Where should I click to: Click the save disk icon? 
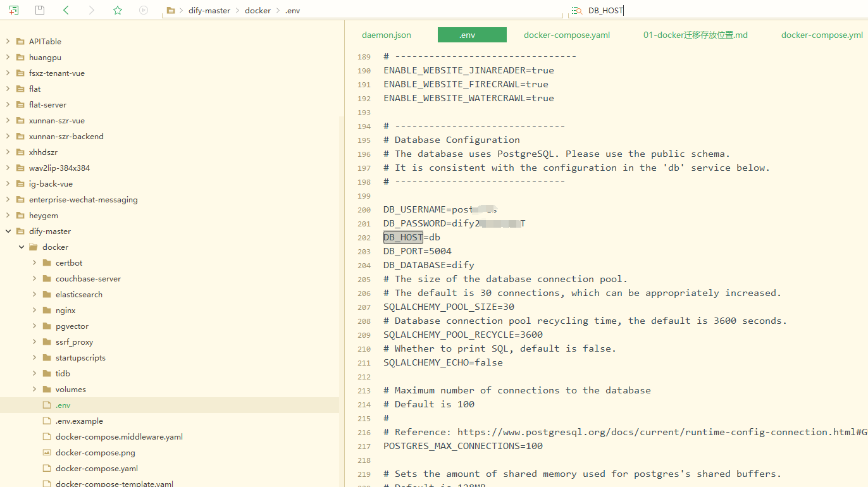40,10
